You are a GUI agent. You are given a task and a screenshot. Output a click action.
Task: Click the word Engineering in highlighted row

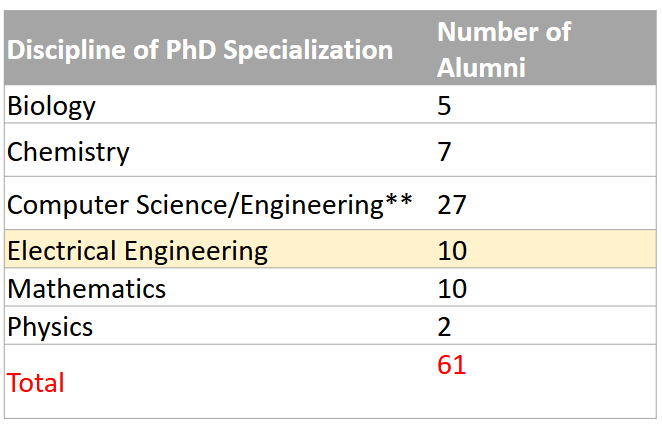(x=196, y=252)
